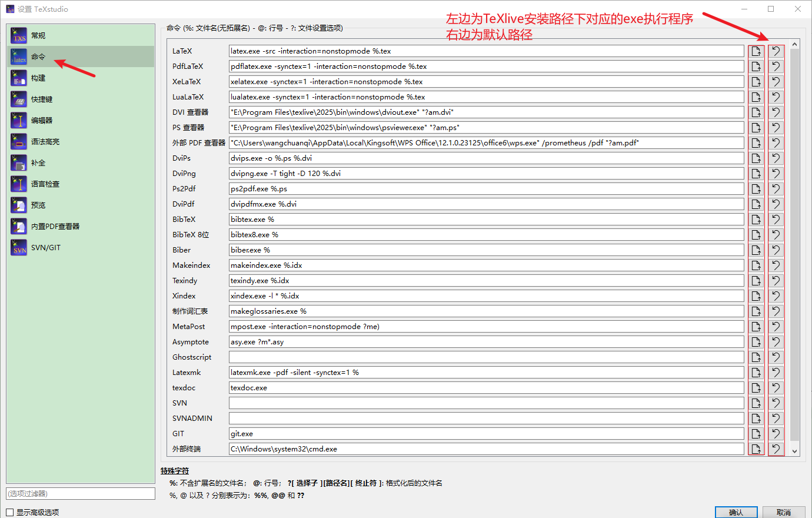Enable the 显示高级选项 checkbox
Viewport: 812px width, 518px height.
tap(10, 513)
